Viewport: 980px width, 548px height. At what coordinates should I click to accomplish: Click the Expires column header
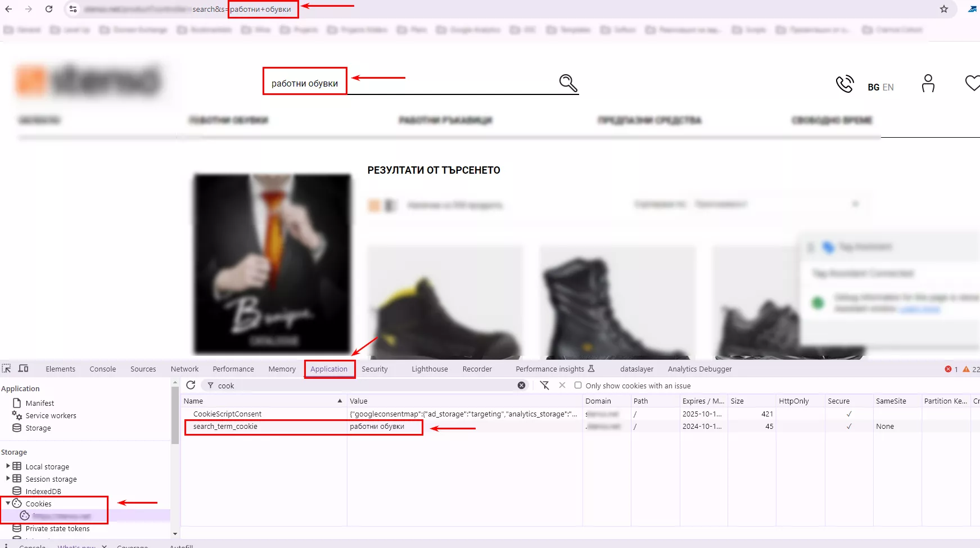pyautogui.click(x=703, y=401)
